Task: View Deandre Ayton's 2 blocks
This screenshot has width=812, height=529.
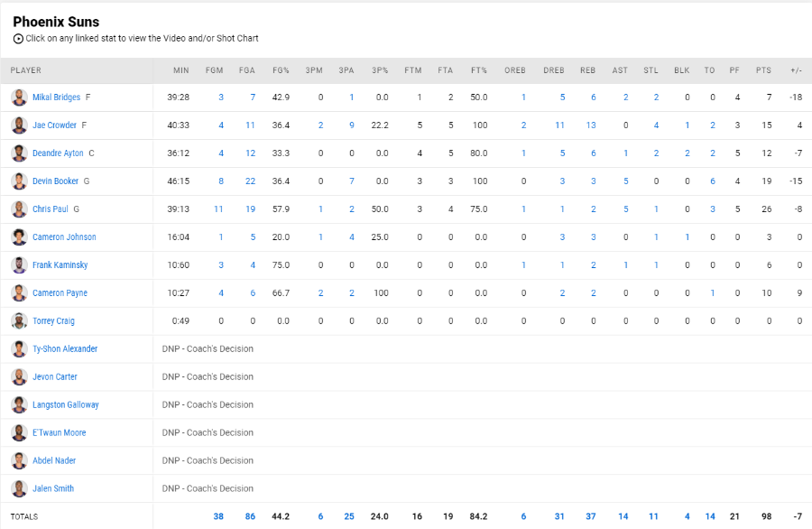Action: (x=687, y=153)
